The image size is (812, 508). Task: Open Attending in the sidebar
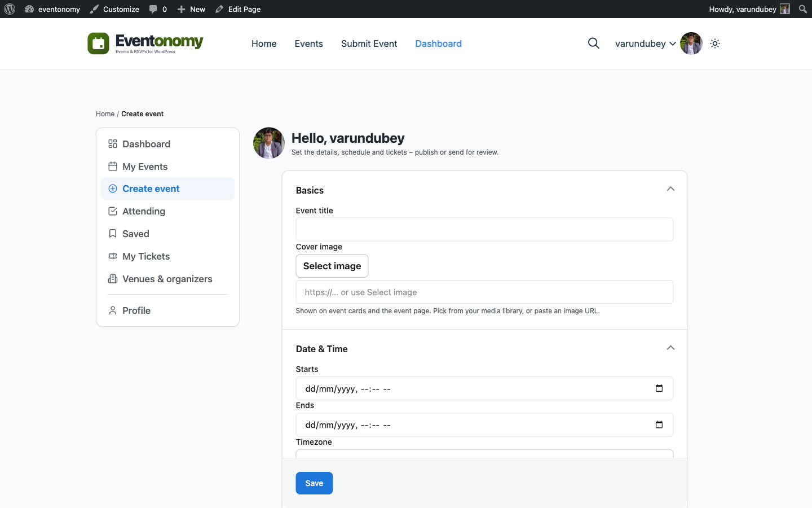(x=167, y=211)
